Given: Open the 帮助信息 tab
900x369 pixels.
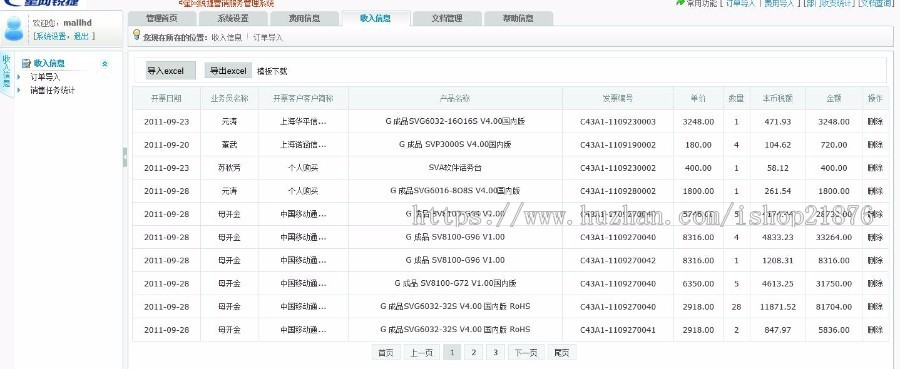Looking at the screenshot, I should (x=518, y=18).
